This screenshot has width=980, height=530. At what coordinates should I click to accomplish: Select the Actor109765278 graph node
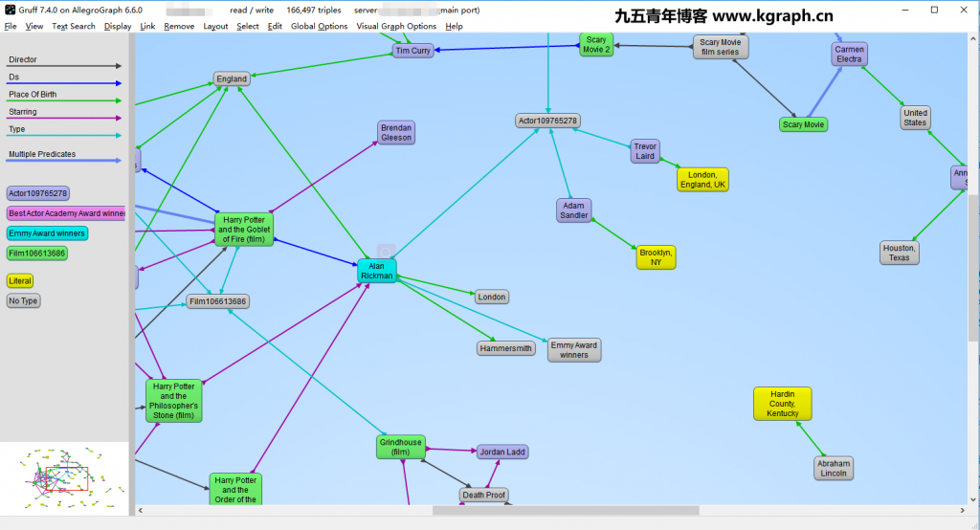[548, 121]
